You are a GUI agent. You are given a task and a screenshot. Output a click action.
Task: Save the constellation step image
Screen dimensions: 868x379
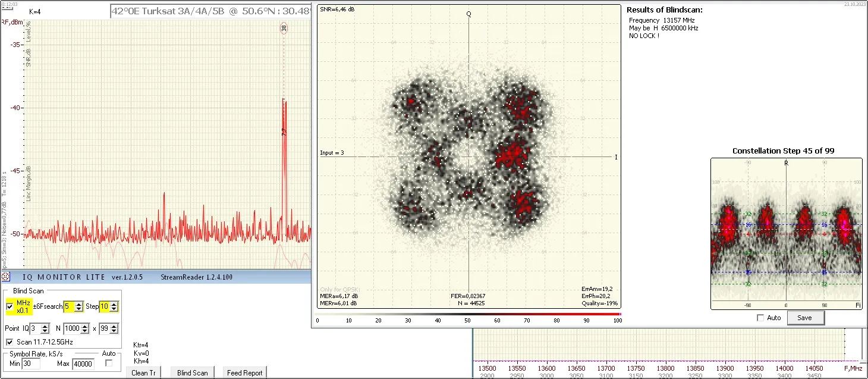tap(805, 318)
